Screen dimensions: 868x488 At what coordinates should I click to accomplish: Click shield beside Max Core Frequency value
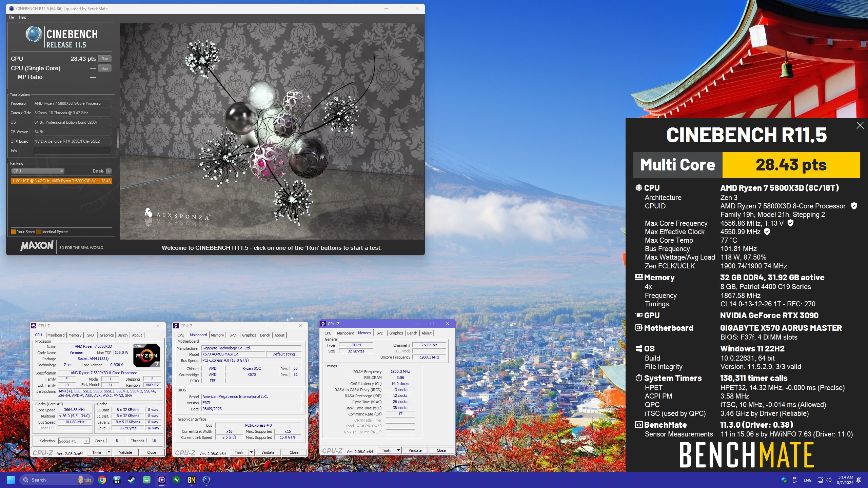[790, 223]
